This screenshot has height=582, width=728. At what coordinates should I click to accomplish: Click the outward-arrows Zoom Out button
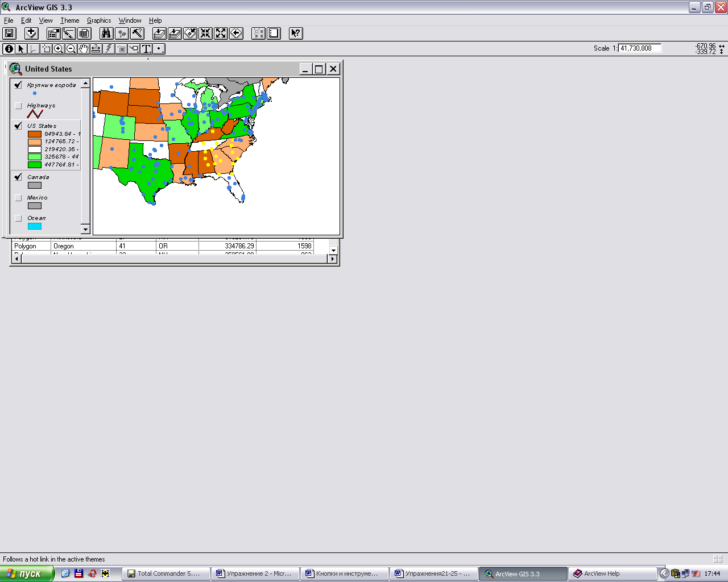click(x=221, y=34)
